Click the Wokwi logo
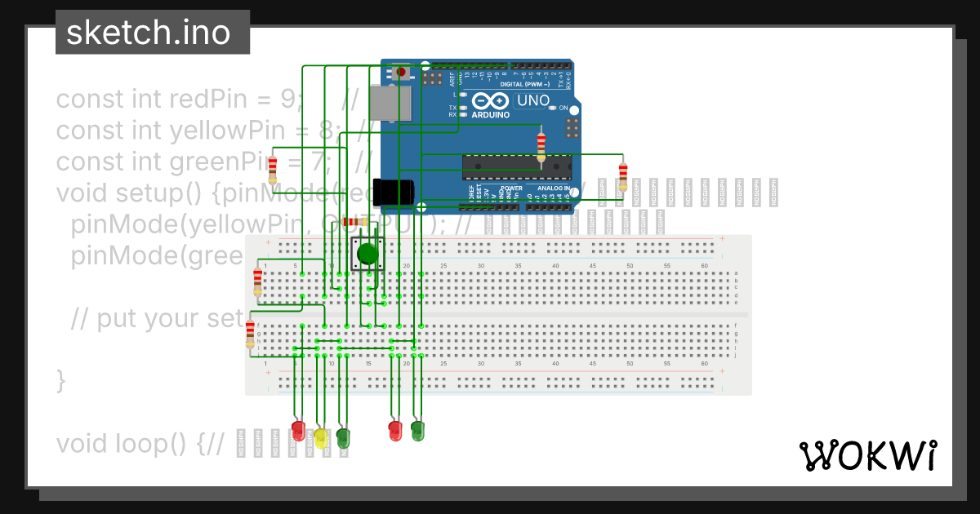The height and width of the screenshot is (514, 980). click(867, 455)
